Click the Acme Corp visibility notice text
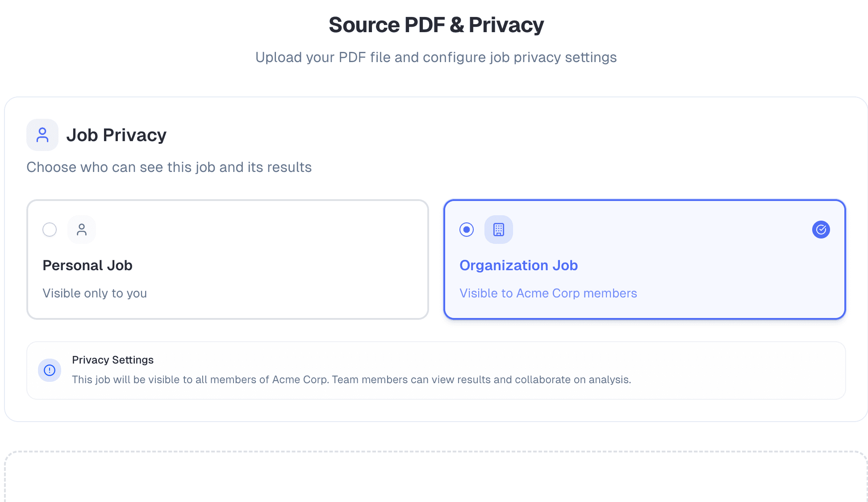Image resolution: width=868 pixels, height=502 pixels. click(351, 380)
